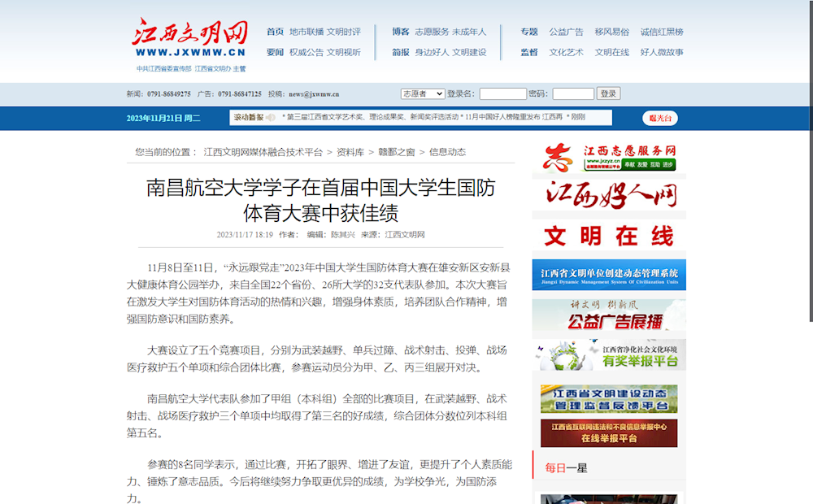
Task: Click the 登录 login button
Action: (608, 93)
